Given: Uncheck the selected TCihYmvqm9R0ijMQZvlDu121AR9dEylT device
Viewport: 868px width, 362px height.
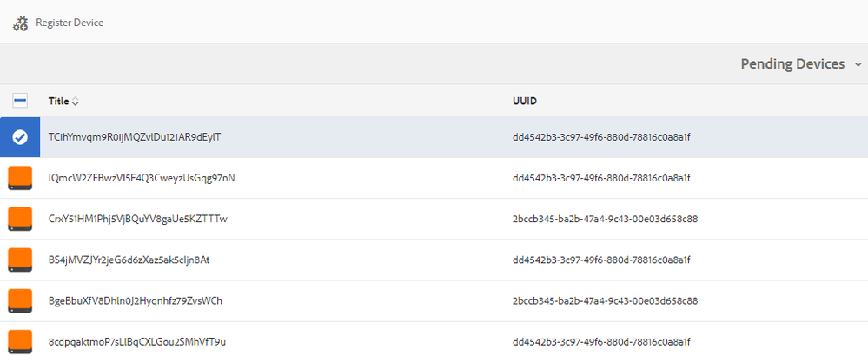Looking at the screenshot, I should [x=20, y=138].
